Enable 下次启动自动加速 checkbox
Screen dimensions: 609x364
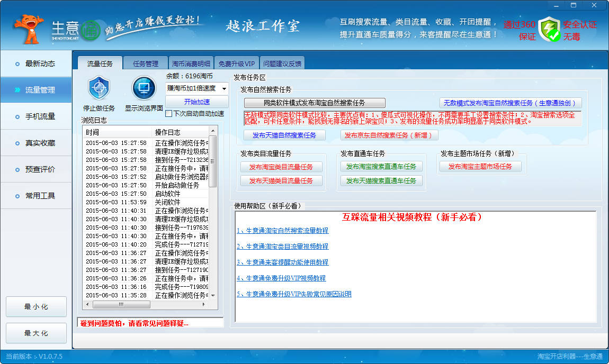point(168,114)
